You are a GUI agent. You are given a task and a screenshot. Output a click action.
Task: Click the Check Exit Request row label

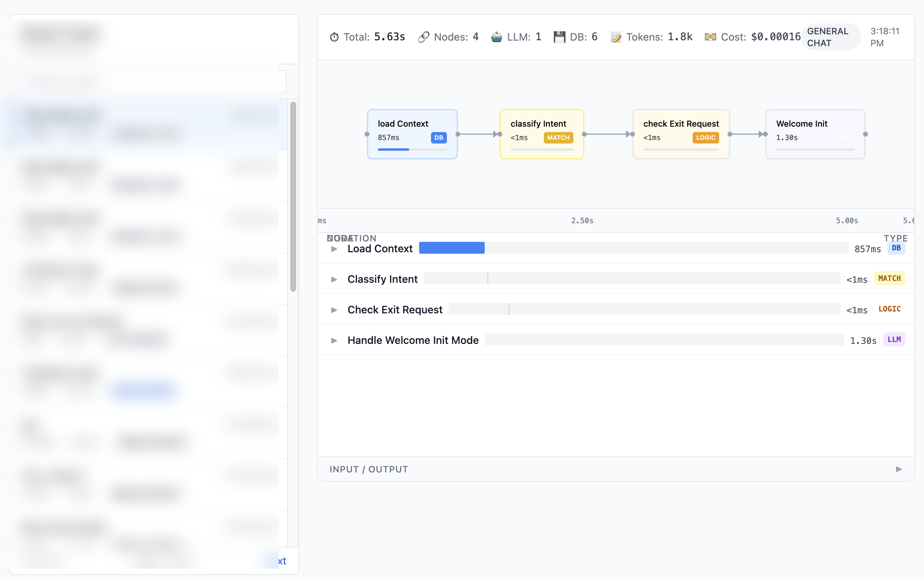(x=395, y=309)
